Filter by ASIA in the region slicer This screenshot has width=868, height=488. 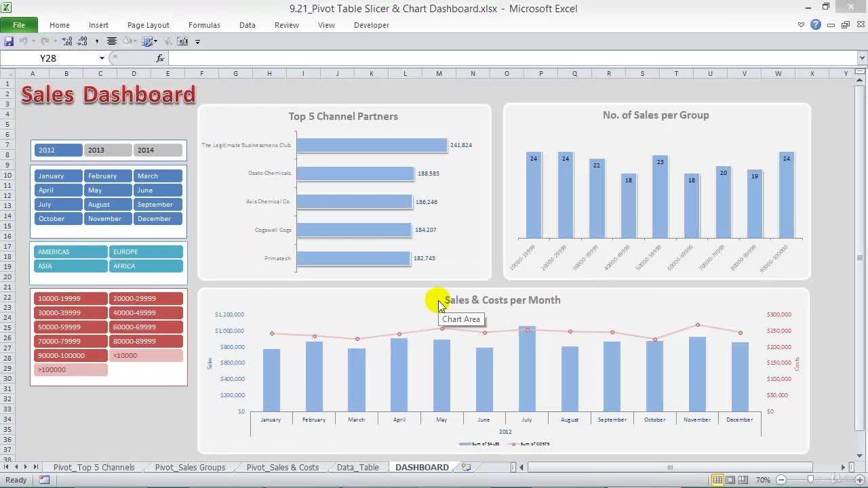coord(71,266)
